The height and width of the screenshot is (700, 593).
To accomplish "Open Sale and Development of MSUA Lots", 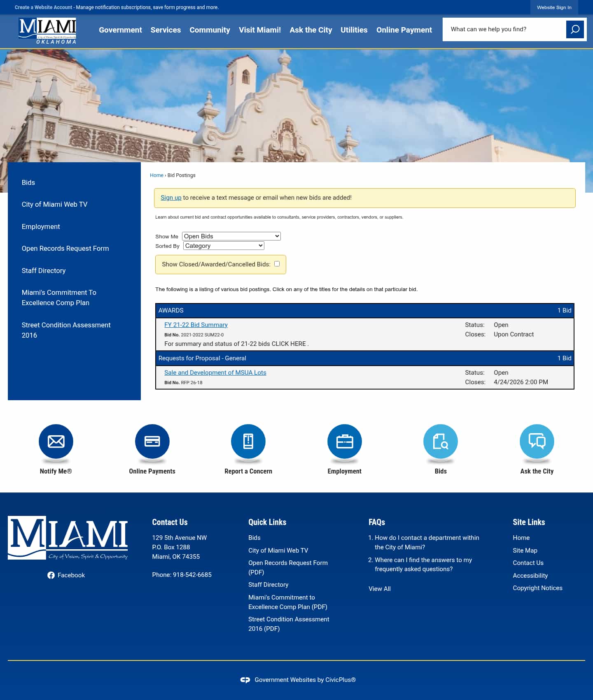I will coord(215,373).
